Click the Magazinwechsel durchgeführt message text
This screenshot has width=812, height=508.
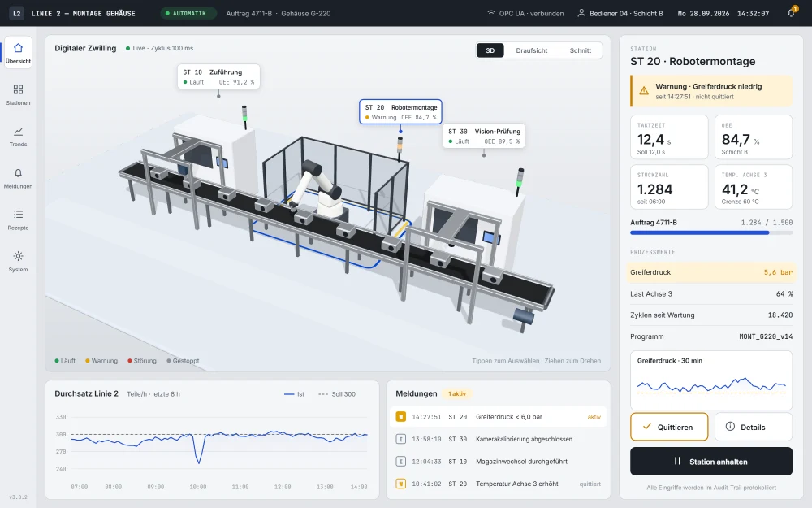point(521,462)
